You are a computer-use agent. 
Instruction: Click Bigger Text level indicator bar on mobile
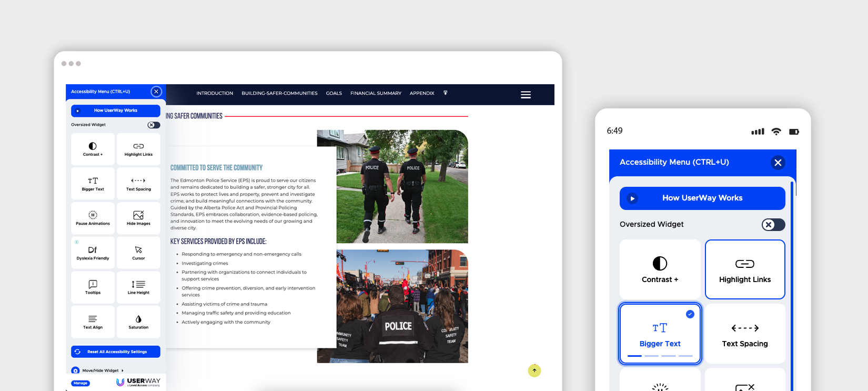point(660,356)
